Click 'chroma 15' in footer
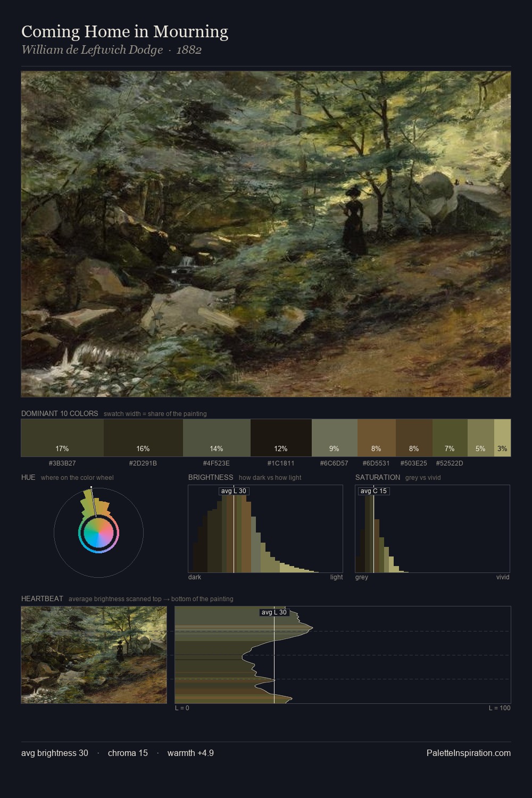 (x=128, y=753)
